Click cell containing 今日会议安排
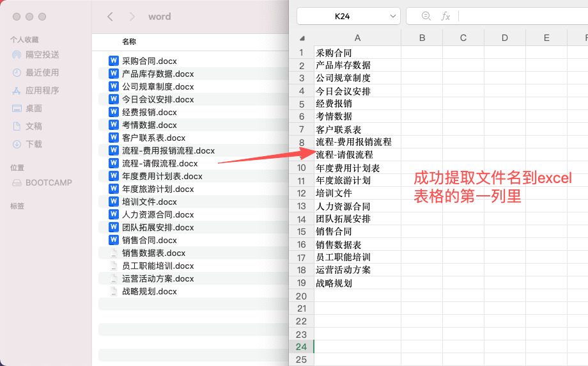Screen dimensions: 588x366 point(357,91)
